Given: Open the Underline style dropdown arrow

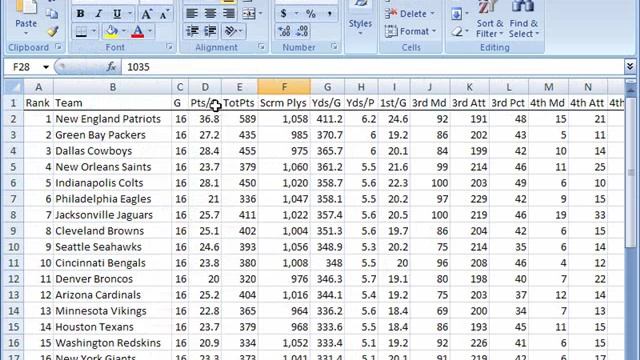Looking at the screenshot, I should [130, 14].
